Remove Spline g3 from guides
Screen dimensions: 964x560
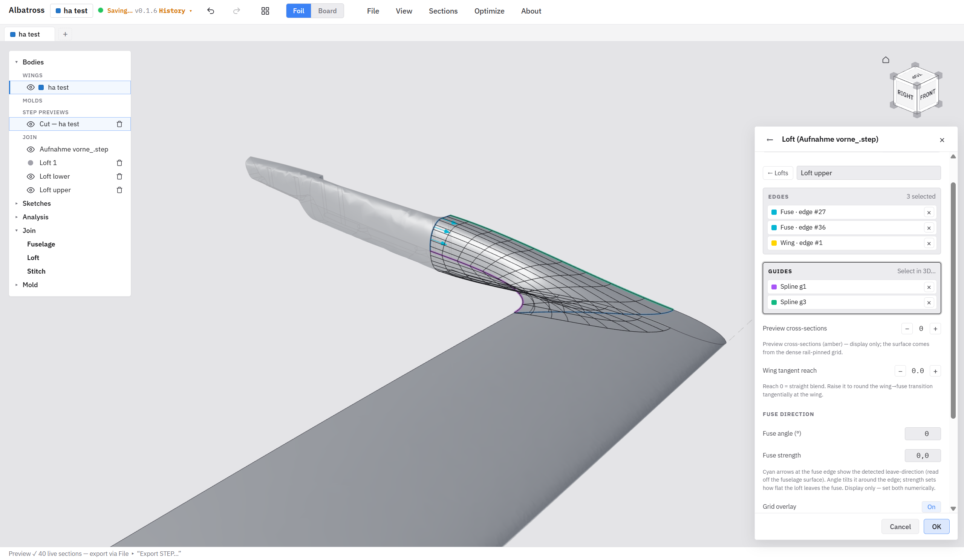pos(929,303)
